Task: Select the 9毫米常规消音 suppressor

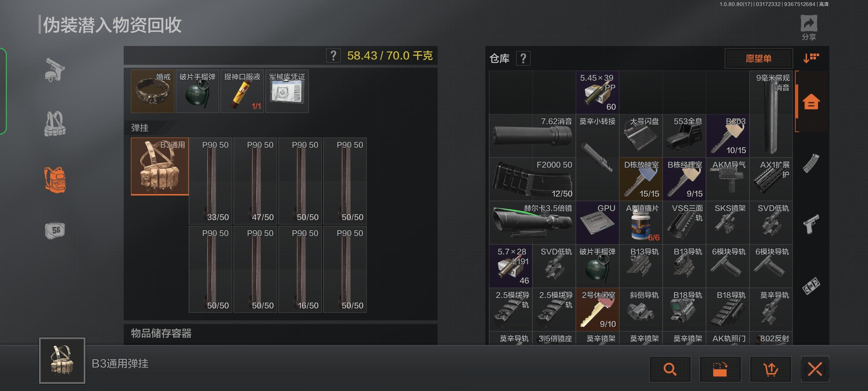Action: coord(771,114)
